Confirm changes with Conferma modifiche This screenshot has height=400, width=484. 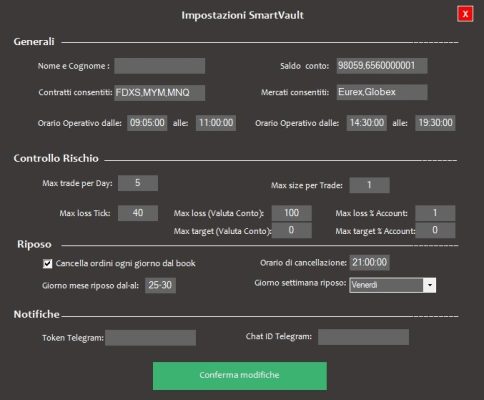(x=240, y=376)
